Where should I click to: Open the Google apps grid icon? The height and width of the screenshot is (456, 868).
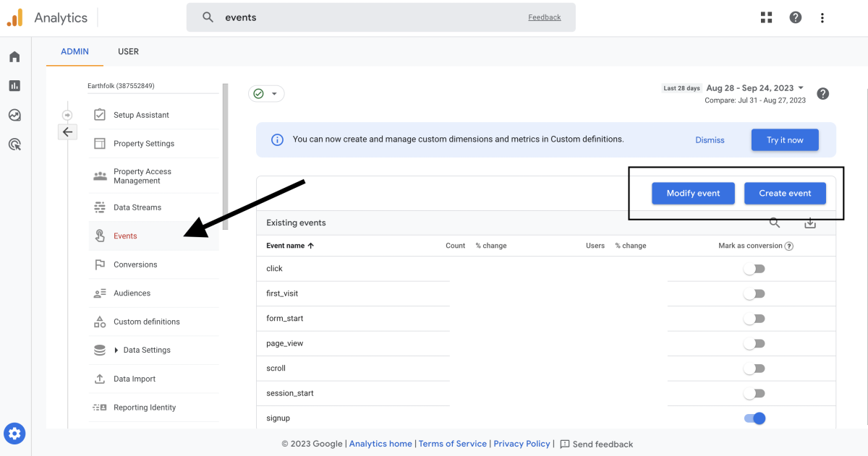click(767, 17)
